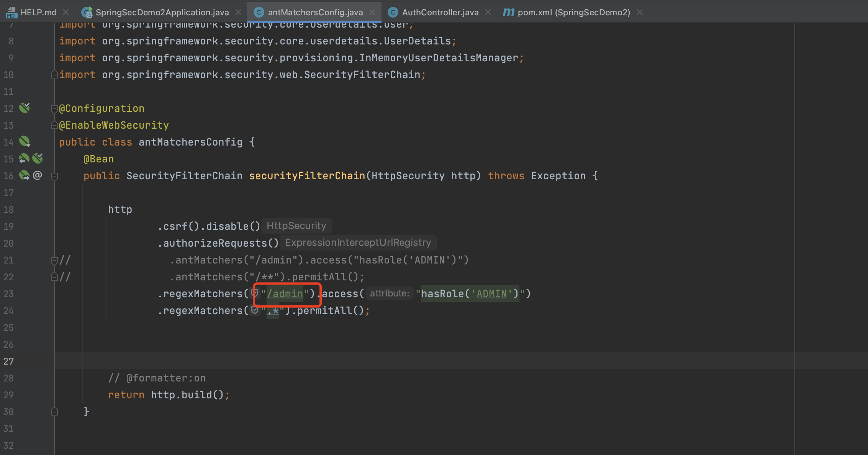
Task: Click the HttpSecurity inlay hint after disable()
Action: coord(296,226)
